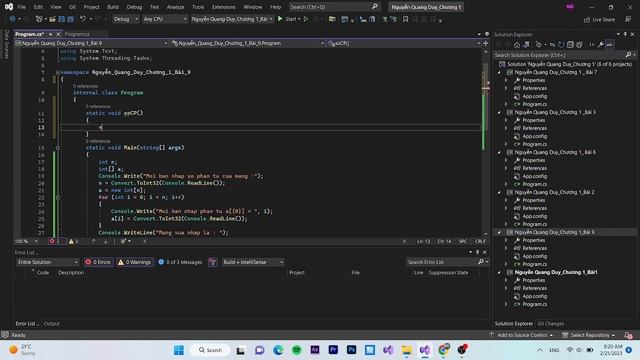This screenshot has height=360, width=640.
Task: Open Entire Solution scope dropdown
Action: coord(48,262)
